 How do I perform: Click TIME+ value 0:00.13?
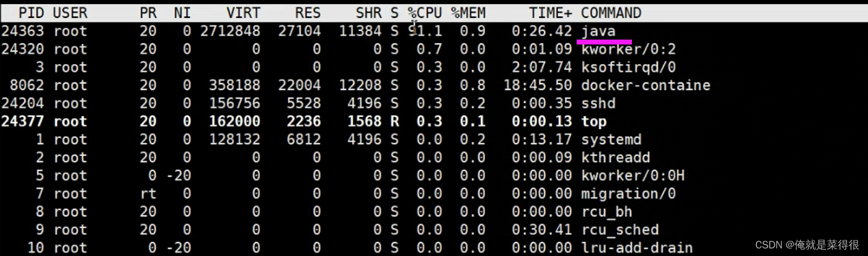[541, 121]
